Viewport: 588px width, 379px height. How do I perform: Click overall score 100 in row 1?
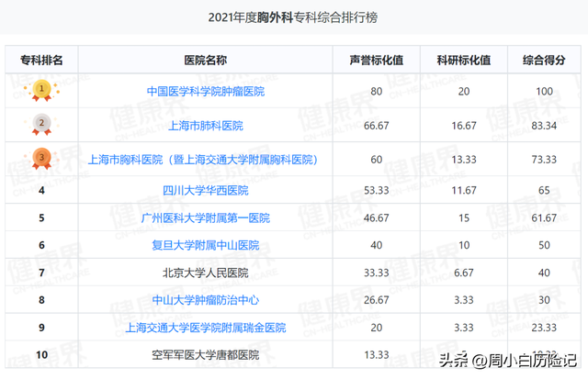point(544,92)
